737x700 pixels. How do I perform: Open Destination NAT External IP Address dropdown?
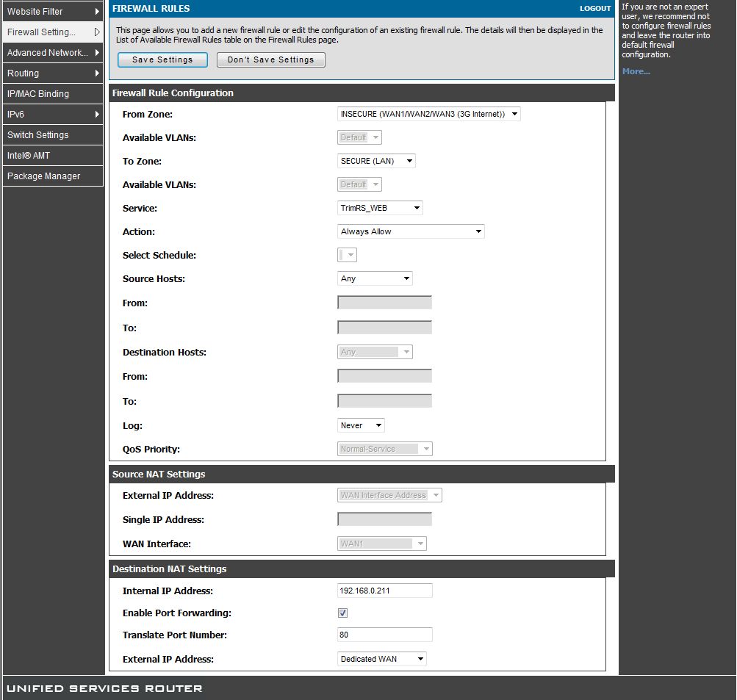tap(381, 659)
